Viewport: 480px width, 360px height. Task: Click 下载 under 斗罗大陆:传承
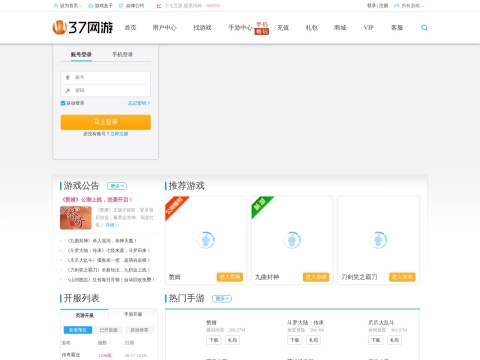pos(295,340)
